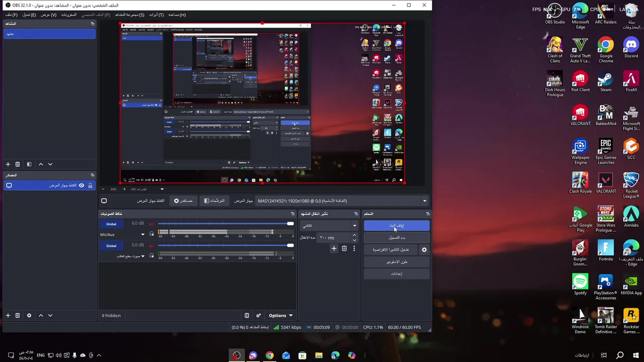This screenshot has width=644, height=362.
Task: Toggle the Global button for Mic/Aux
Action: click(111, 224)
